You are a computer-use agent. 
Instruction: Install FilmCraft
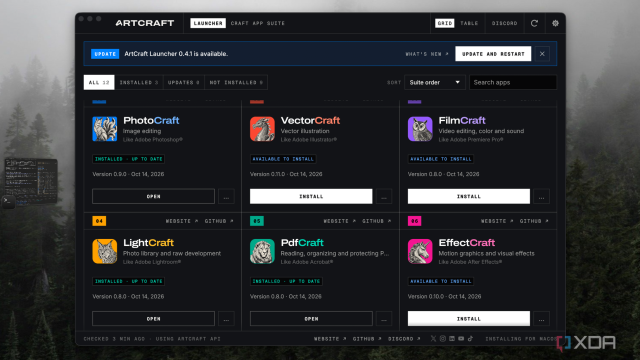point(469,196)
